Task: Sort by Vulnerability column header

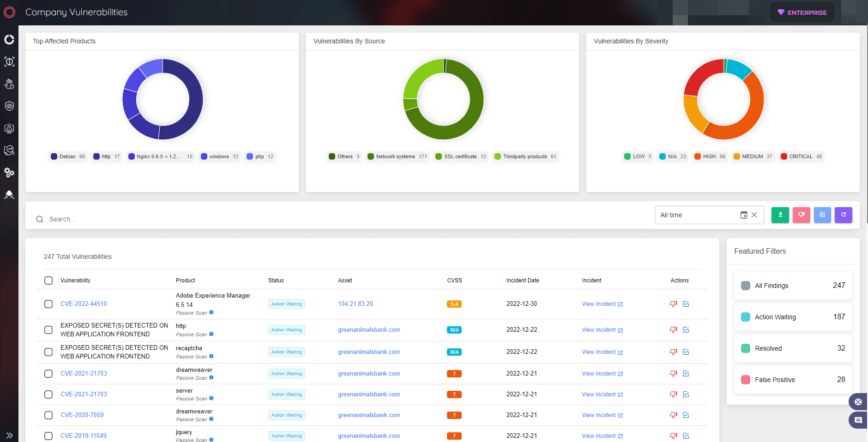Action: click(75, 281)
